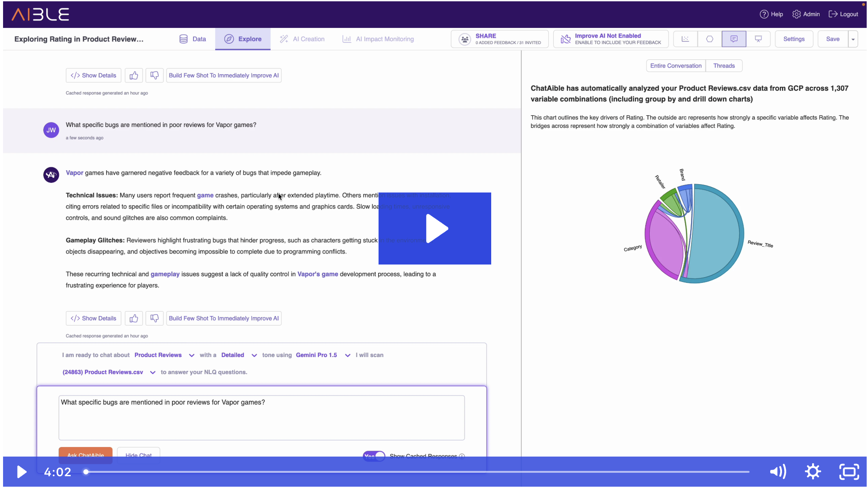Play the video in player bar

pos(21,472)
